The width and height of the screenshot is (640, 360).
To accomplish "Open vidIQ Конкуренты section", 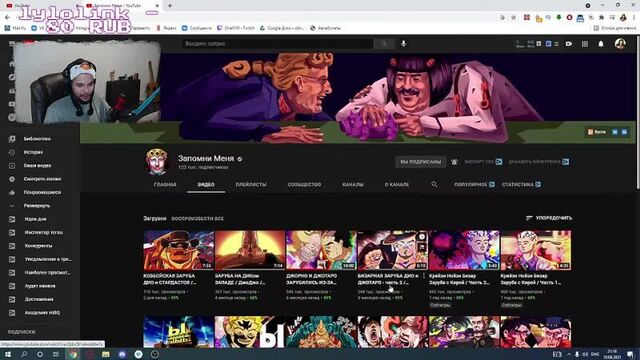I will 38,246.
